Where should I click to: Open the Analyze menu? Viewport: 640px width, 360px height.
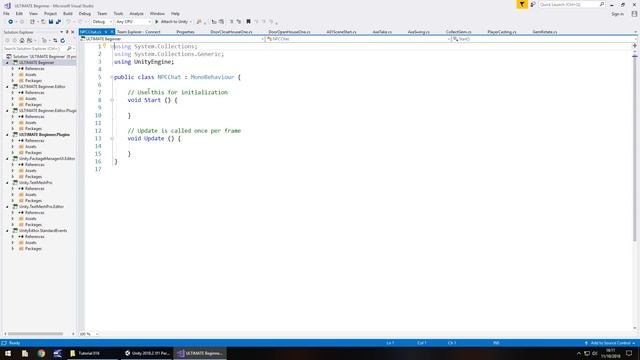tap(136, 13)
